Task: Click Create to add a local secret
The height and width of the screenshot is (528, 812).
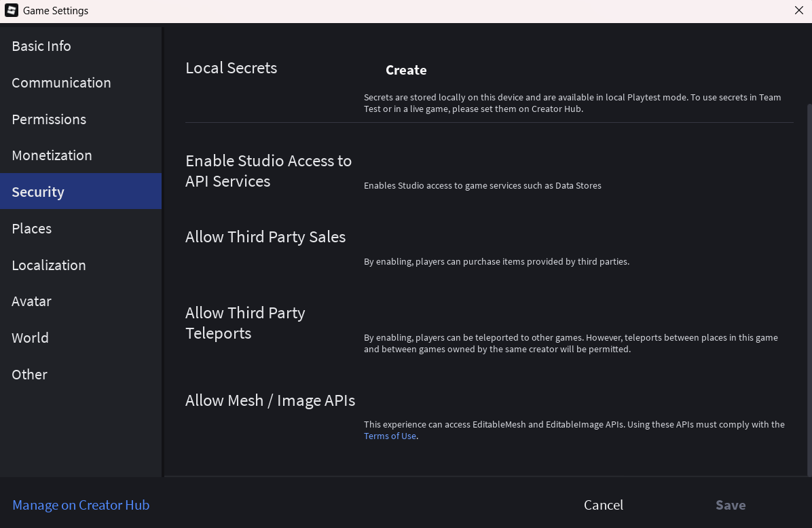Action: [406, 70]
